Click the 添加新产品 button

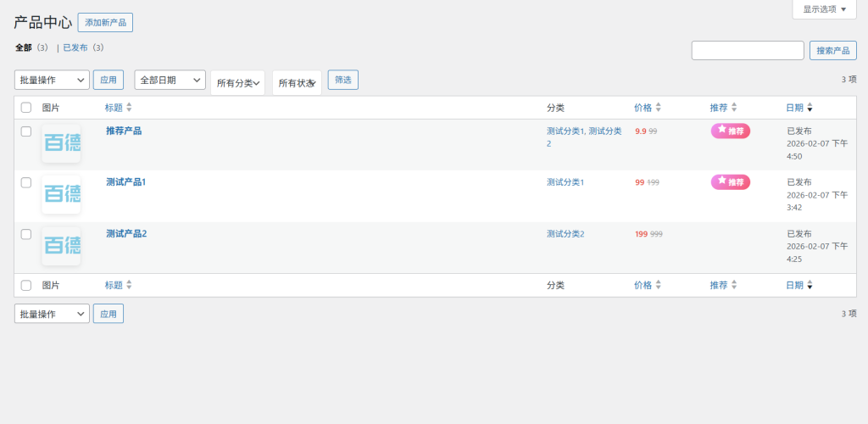point(105,23)
